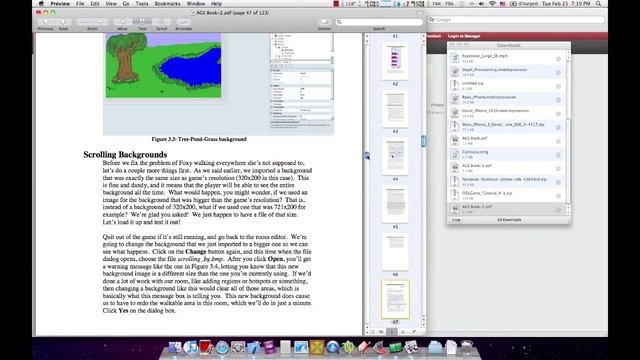640x360 pixels.
Task: Click the Clear button in Downloads window
Action: pos(456,220)
